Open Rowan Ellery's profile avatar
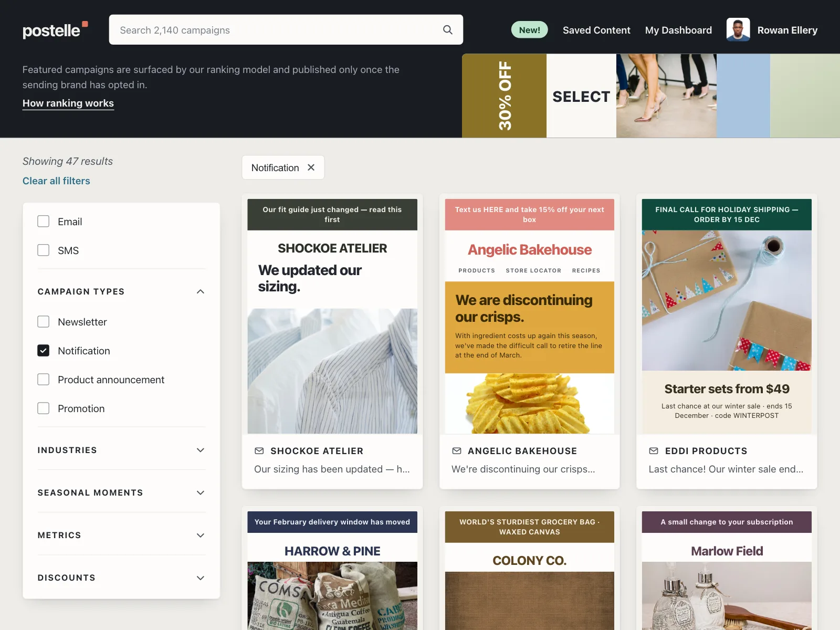 point(738,30)
